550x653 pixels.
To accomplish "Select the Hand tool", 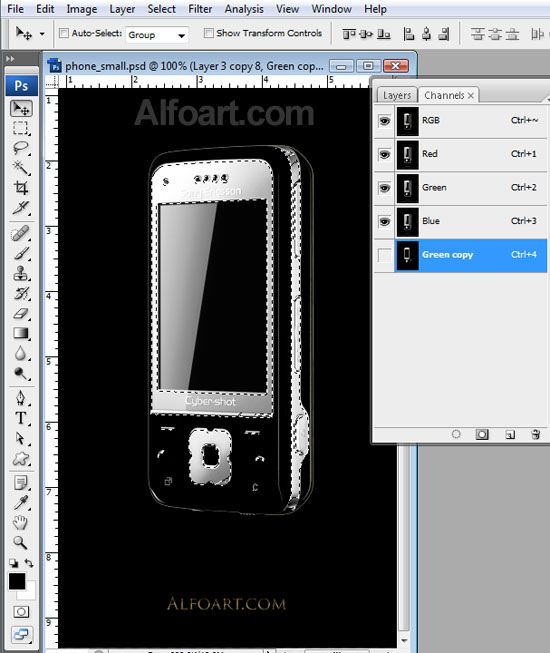I will click(x=21, y=523).
